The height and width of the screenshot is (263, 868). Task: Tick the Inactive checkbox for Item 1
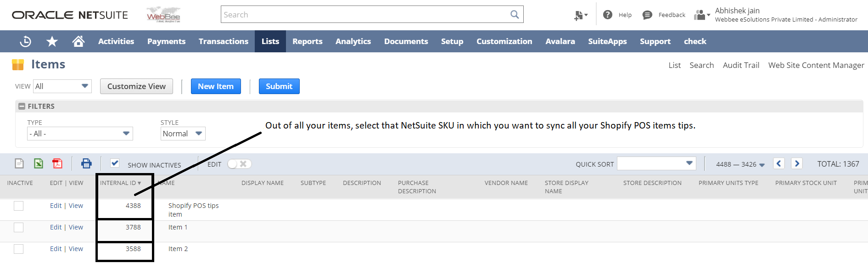[x=18, y=227]
